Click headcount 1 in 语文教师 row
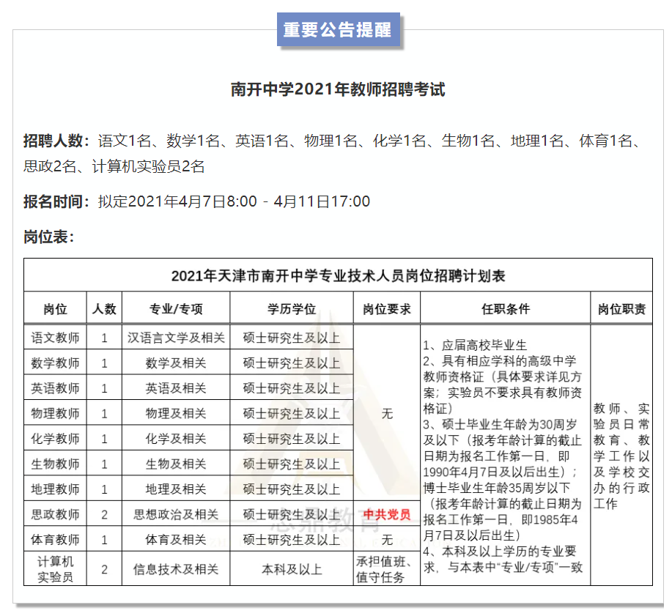 (x=104, y=338)
